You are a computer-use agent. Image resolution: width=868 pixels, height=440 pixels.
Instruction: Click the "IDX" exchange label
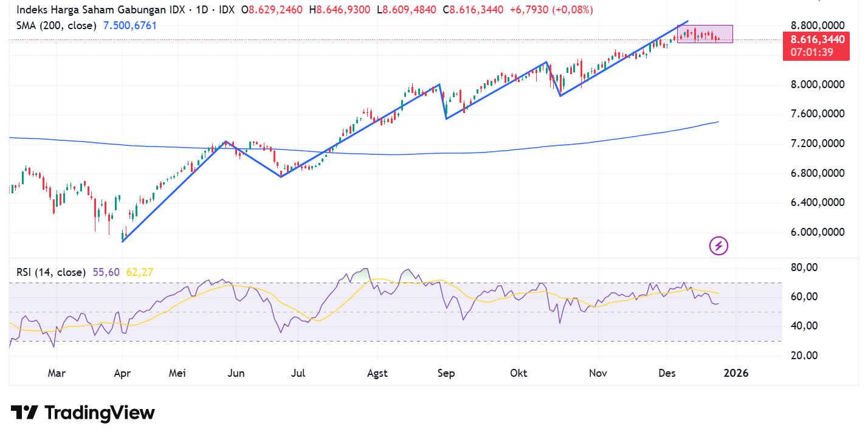229,10
